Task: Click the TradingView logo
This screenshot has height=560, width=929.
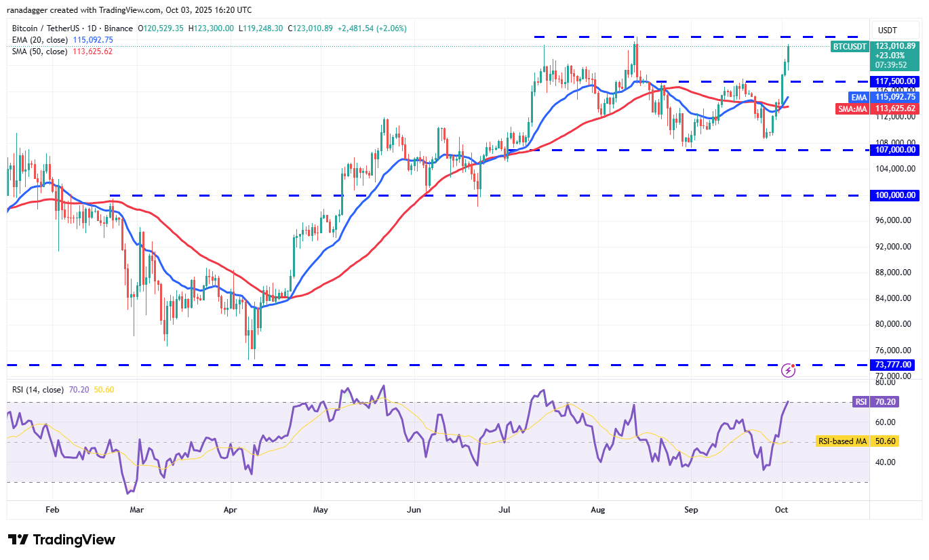Action: (x=58, y=540)
